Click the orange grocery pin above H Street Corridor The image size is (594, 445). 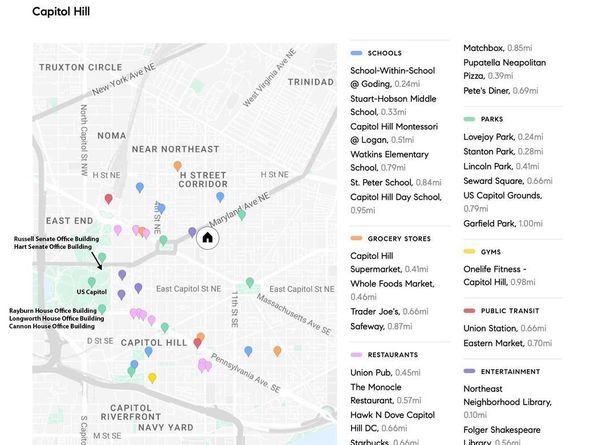click(x=177, y=166)
